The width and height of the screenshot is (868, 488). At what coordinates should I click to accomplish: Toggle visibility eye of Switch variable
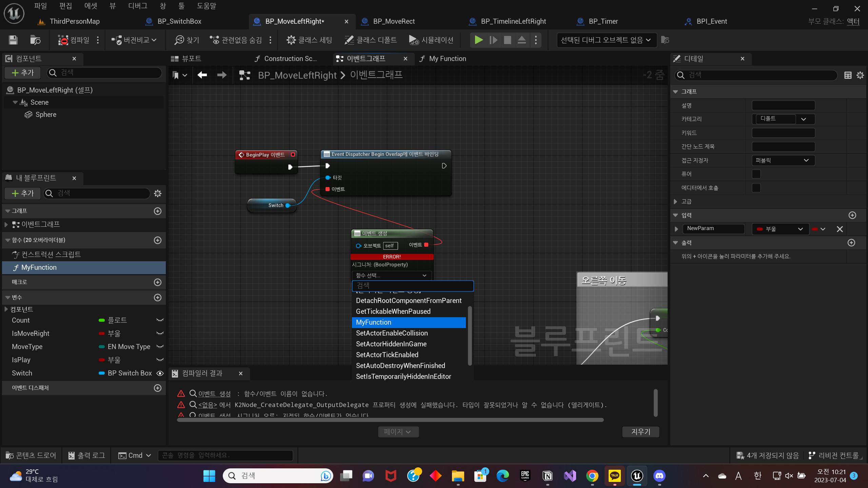click(160, 373)
